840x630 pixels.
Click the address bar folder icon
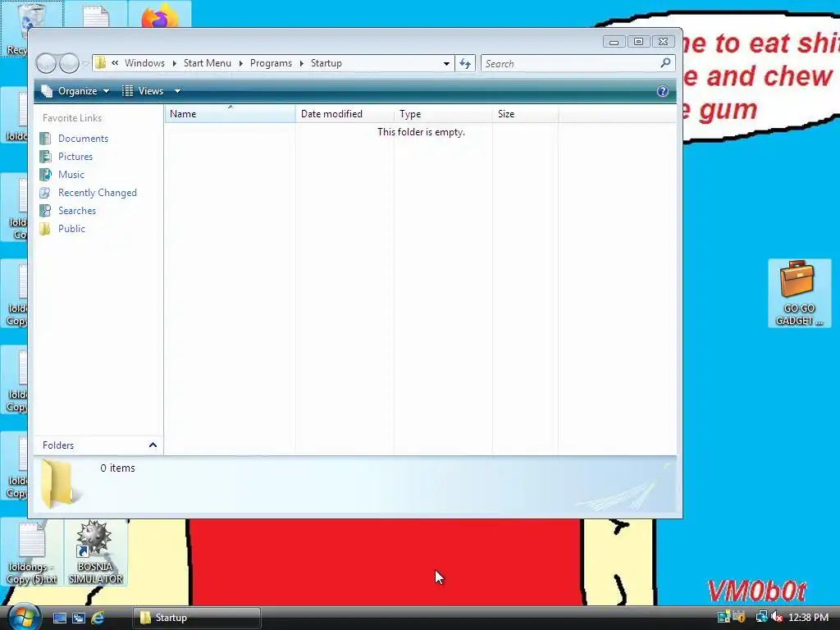click(100, 63)
